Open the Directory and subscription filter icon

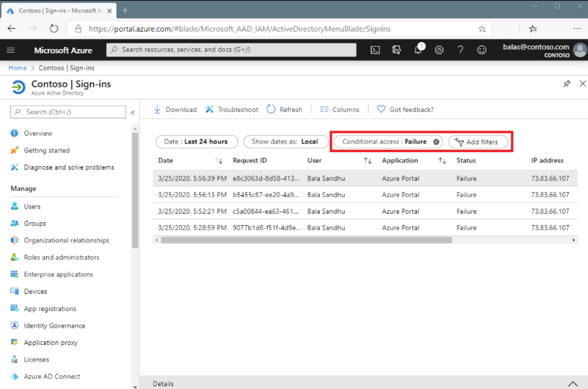coord(396,50)
